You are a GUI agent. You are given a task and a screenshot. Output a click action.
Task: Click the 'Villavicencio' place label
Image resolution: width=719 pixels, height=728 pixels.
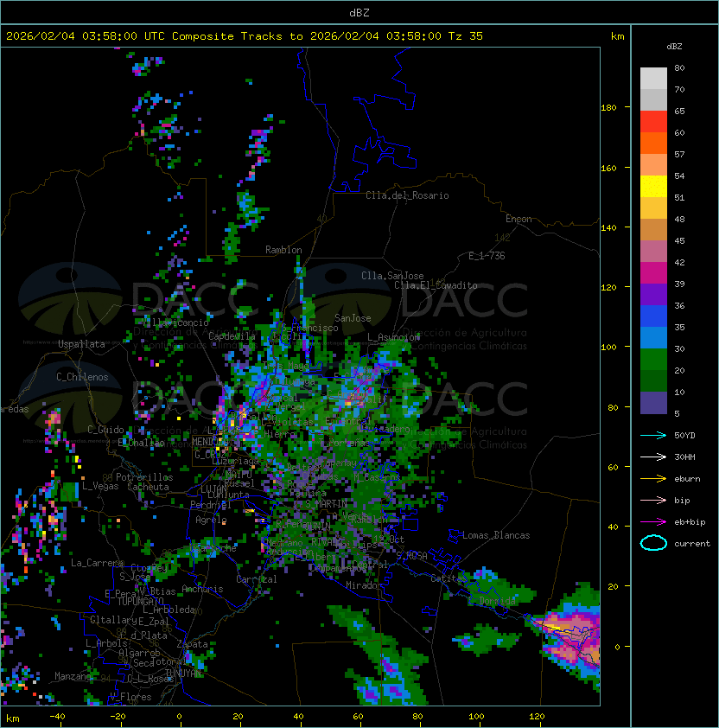coord(175,322)
